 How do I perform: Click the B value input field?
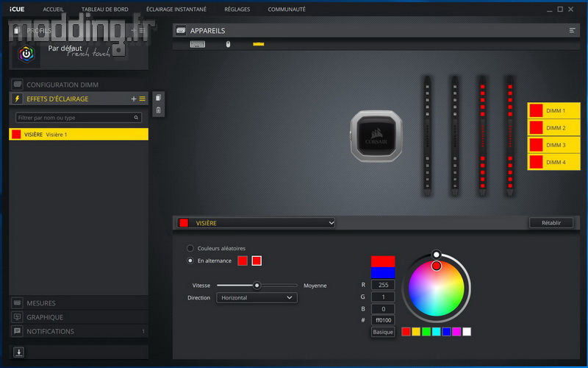(x=383, y=308)
